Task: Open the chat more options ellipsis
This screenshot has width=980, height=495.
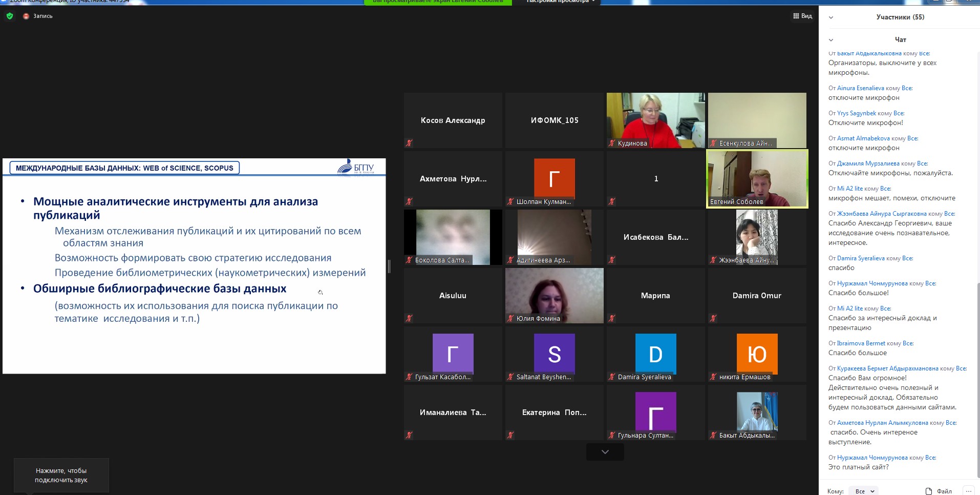Action: [x=968, y=491]
